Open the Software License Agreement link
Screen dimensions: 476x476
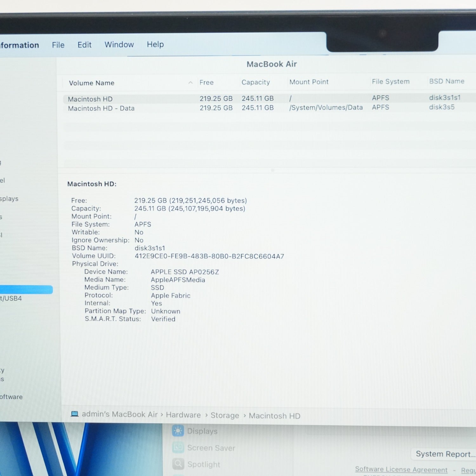point(401,469)
